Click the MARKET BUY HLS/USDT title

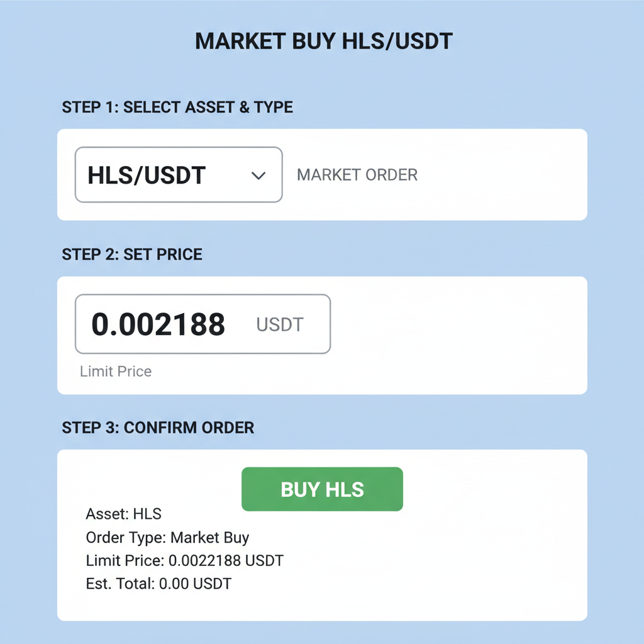pyautogui.click(x=323, y=41)
